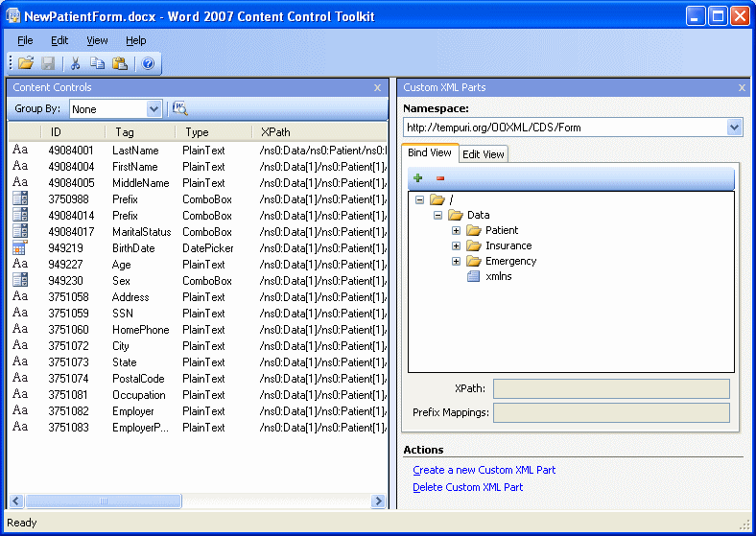
Task: Select the xmlns tree item label
Action: [x=499, y=276]
